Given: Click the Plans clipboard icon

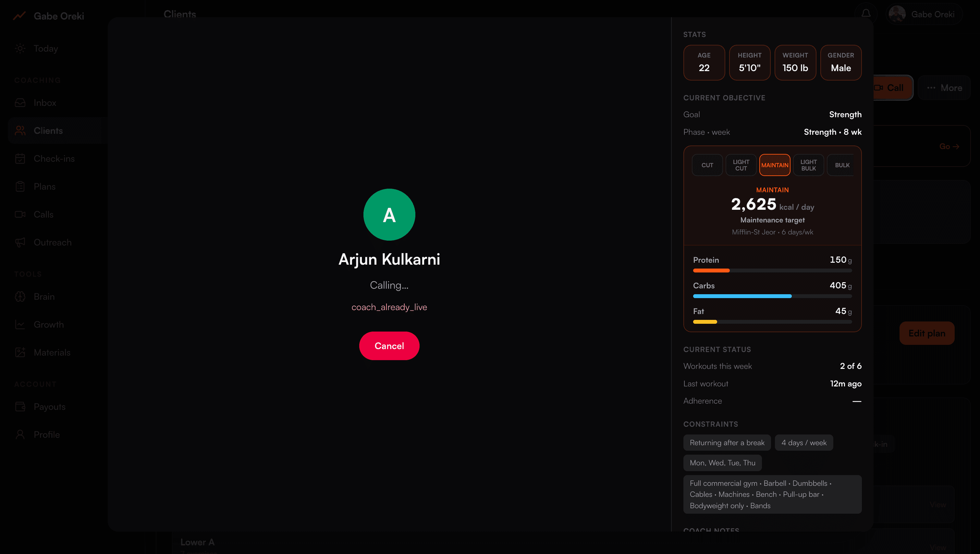Looking at the screenshot, I should [x=20, y=187].
